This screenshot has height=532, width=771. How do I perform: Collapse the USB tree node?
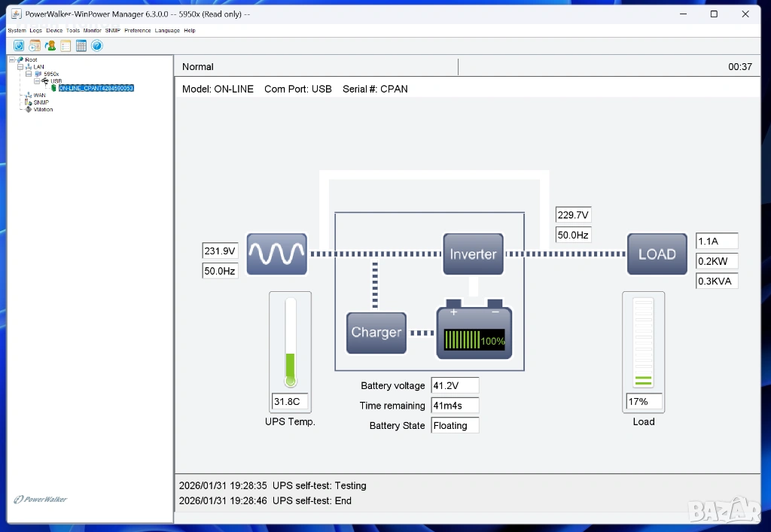37,81
